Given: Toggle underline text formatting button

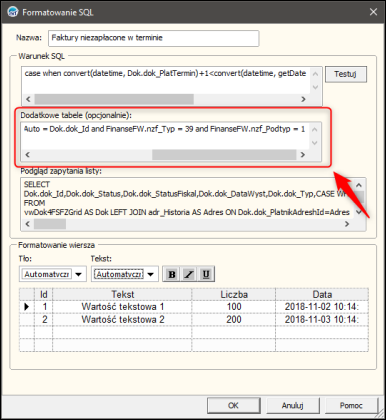Looking at the screenshot, I should pos(206,274).
